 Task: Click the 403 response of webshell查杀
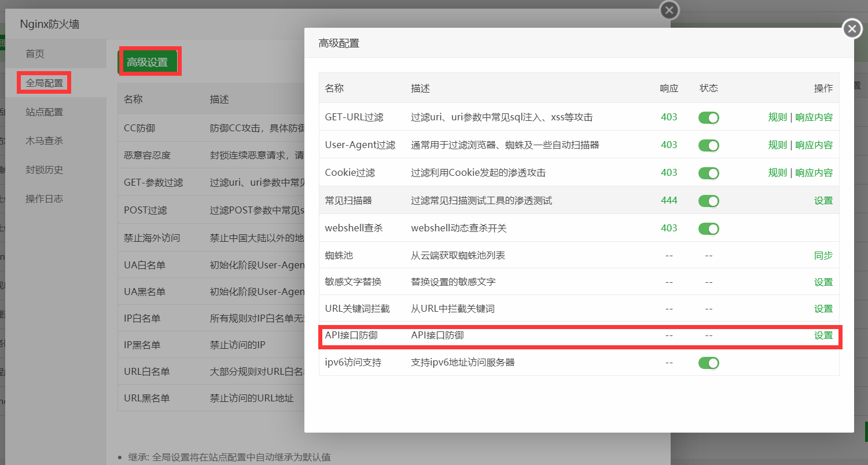tap(669, 228)
